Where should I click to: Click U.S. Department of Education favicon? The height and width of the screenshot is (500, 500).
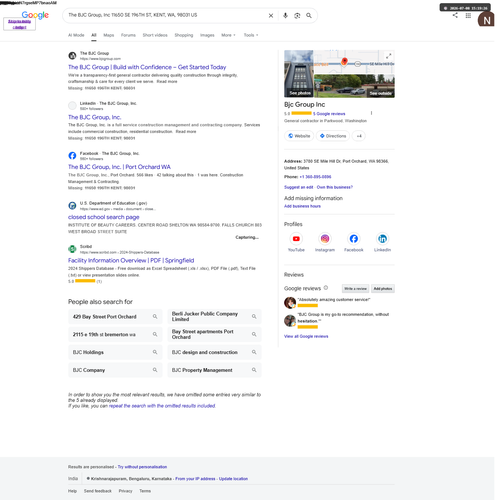pos(72,206)
